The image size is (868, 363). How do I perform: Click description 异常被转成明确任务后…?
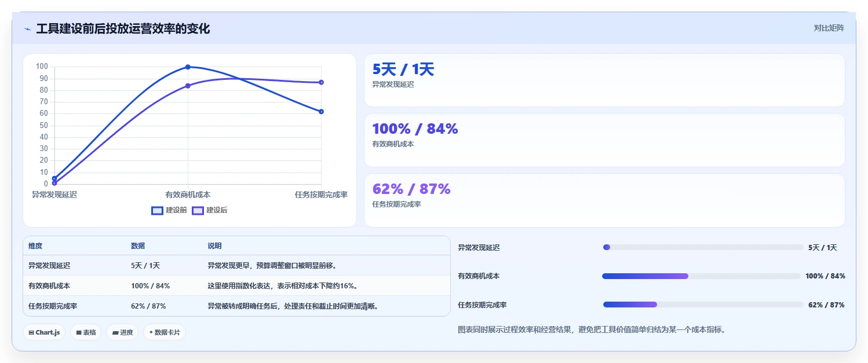click(x=293, y=306)
